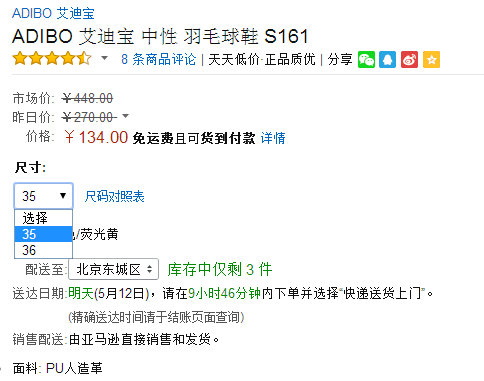Click the ¥134.00 price text
484x381 pixels.
96,137
